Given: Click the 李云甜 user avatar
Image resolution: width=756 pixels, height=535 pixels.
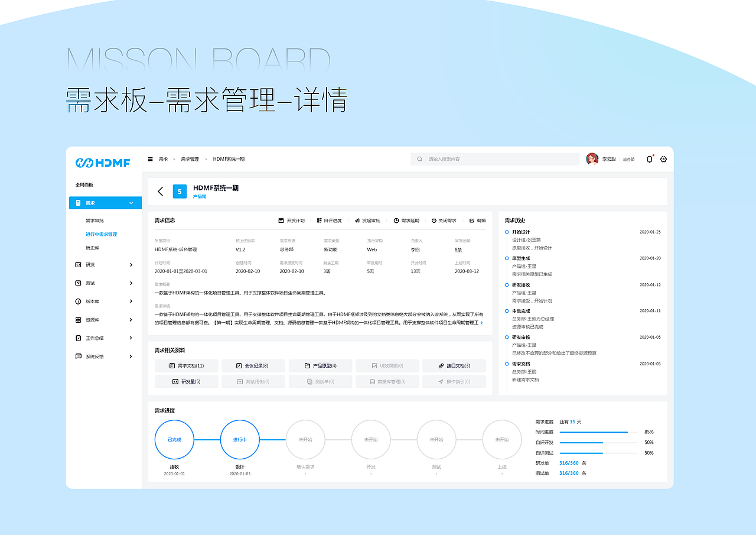Looking at the screenshot, I should (592, 159).
